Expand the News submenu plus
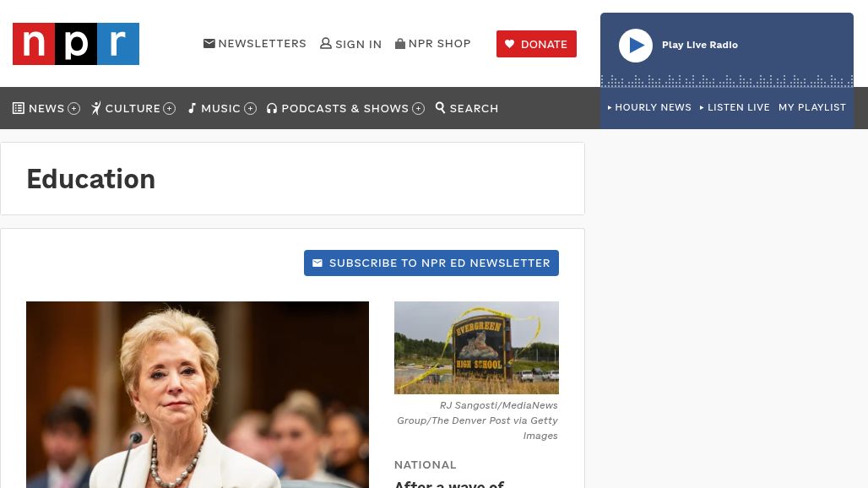868x488 pixels. (74, 108)
